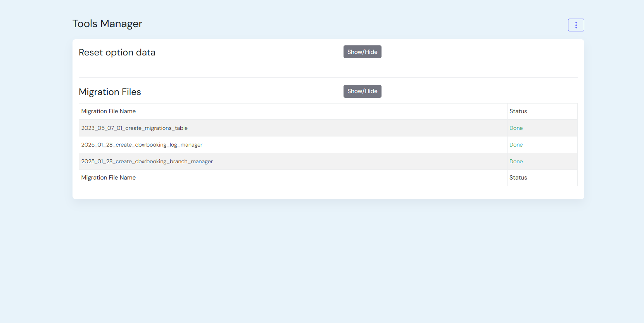Image resolution: width=644 pixels, height=323 pixels.
Task: Select the cbxrbooking_branch_manager migration file name
Action: pos(147,161)
